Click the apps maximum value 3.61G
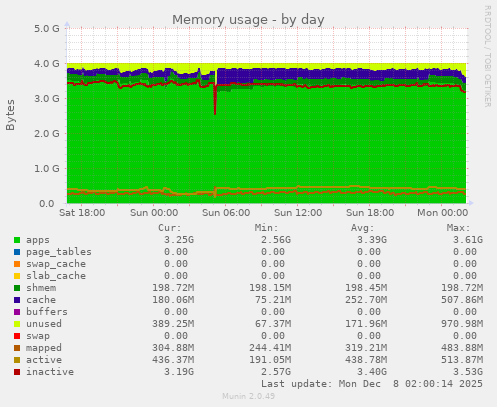 [x=468, y=240]
